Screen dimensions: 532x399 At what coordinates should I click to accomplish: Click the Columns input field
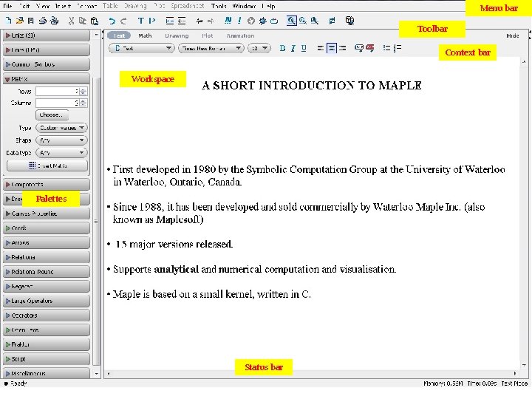point(58,103)
